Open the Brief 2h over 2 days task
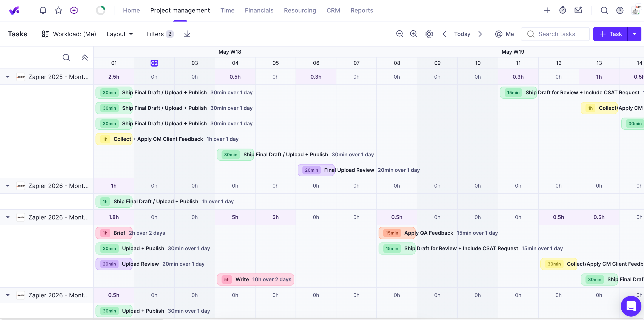Screen dimensions: 644x320 click(x=114, y=233)
